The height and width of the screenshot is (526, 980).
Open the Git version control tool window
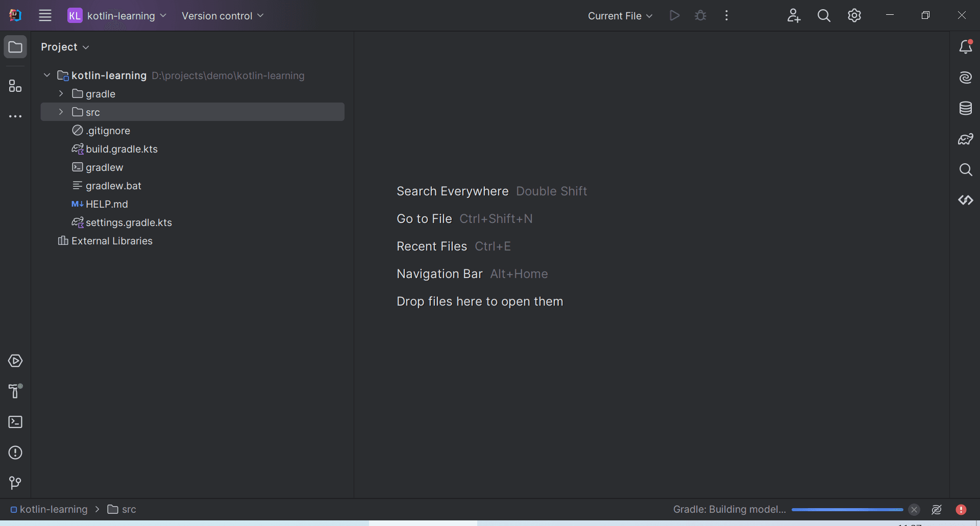click(15, 483)
